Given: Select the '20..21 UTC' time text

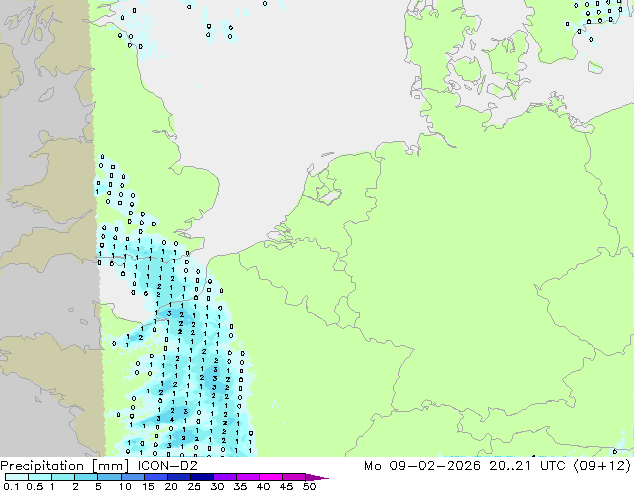Looking at the screenshot, I should coord(529,466).
